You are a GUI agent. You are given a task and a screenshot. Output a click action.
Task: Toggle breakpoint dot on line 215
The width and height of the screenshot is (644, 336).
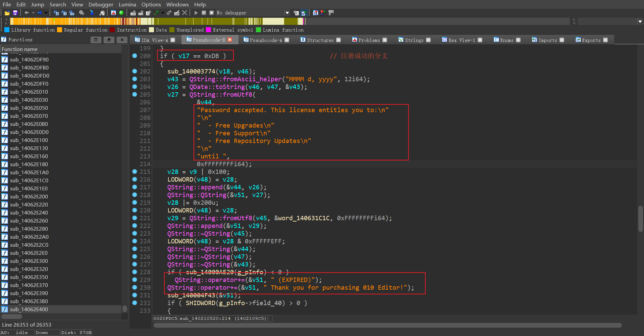pos(135,172)
